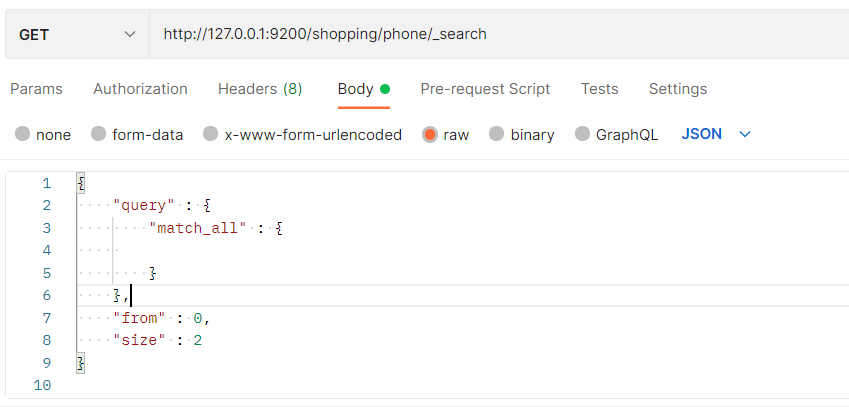
Task: Click the chevron next to JSON
Action: [744, 134]
